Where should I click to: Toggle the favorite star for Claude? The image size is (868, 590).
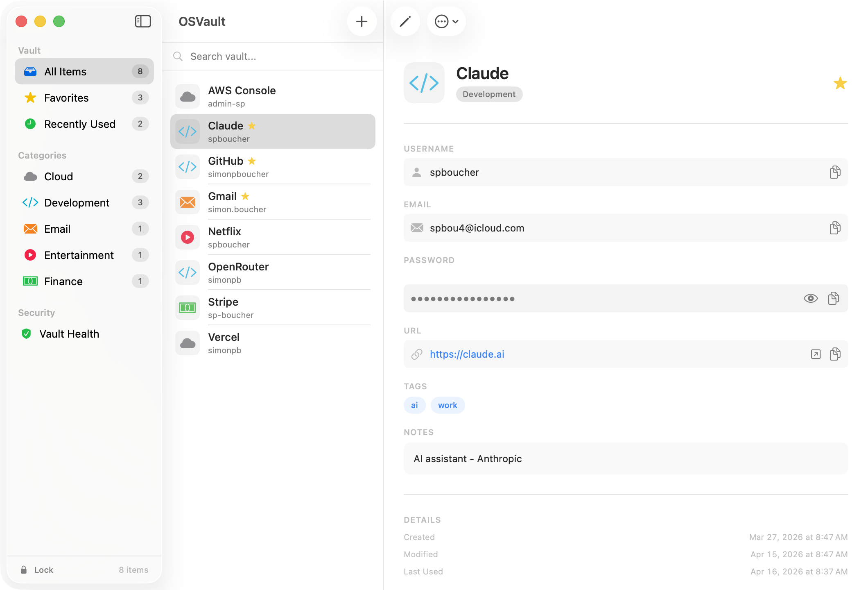point(840,83)
